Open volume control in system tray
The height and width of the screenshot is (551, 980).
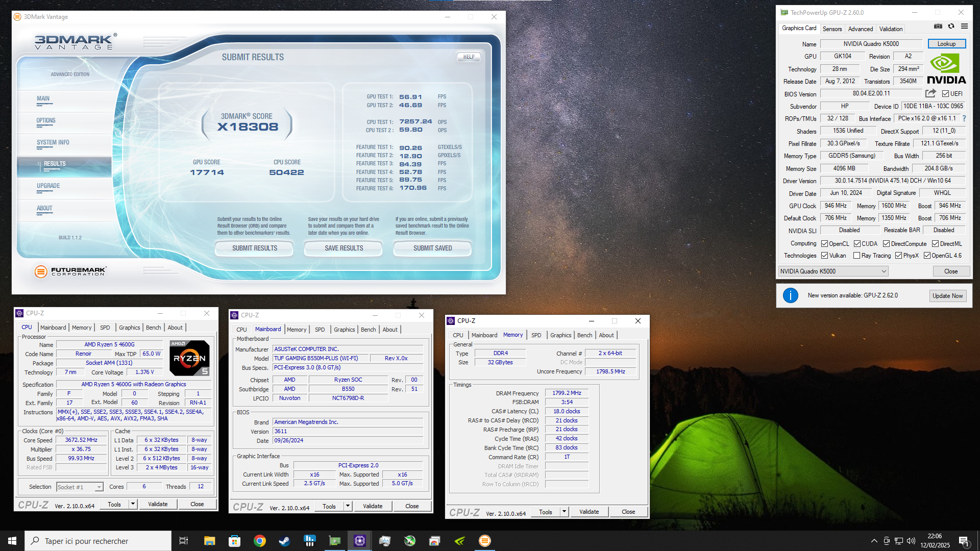pos(911,541)
